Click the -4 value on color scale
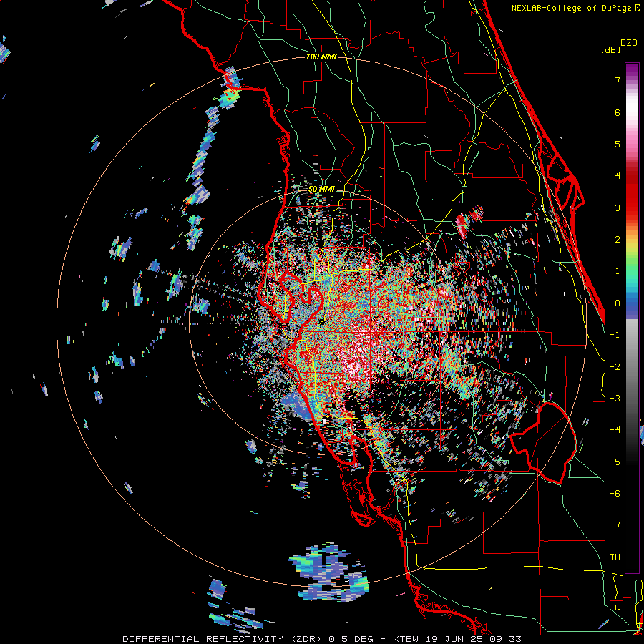644x644 pixels. 615,430
